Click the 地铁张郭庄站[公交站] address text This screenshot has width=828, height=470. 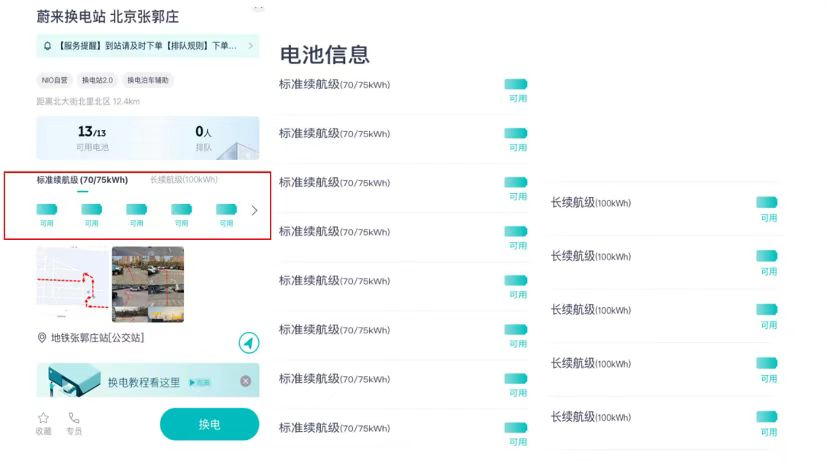[x=97, y=337]
